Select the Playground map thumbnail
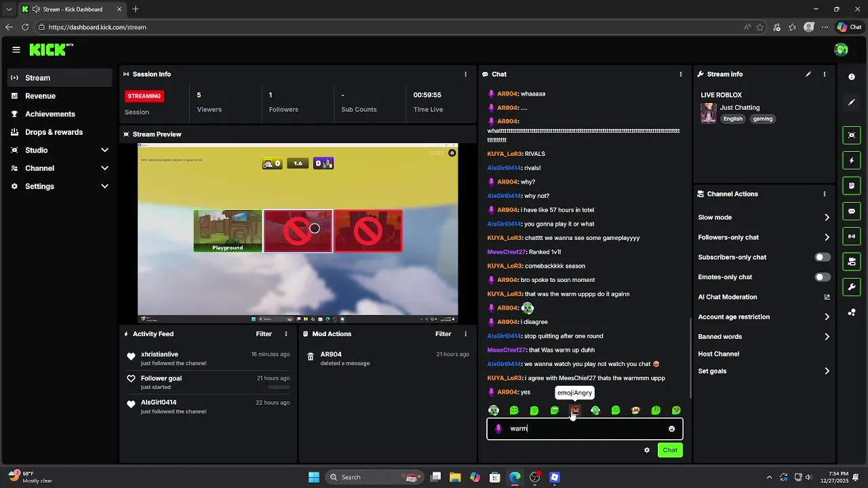This screenshot has width=868, height=488. pos(228,231)
